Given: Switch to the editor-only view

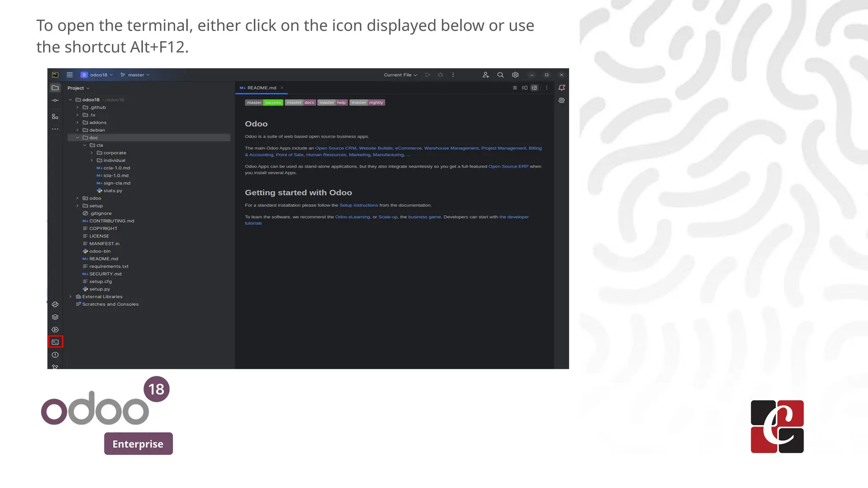Looking at the screenshot, I should click(x=515, y=88).
